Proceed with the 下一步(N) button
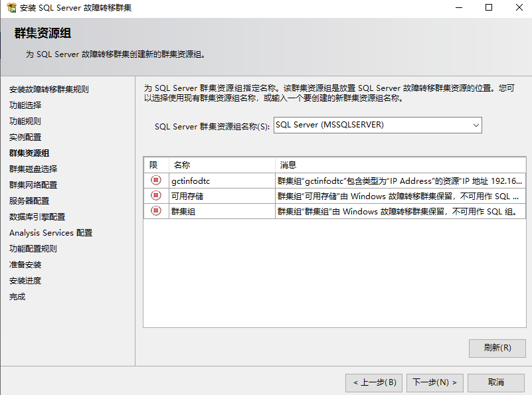 pyautogui.click(x=434, y=382)
